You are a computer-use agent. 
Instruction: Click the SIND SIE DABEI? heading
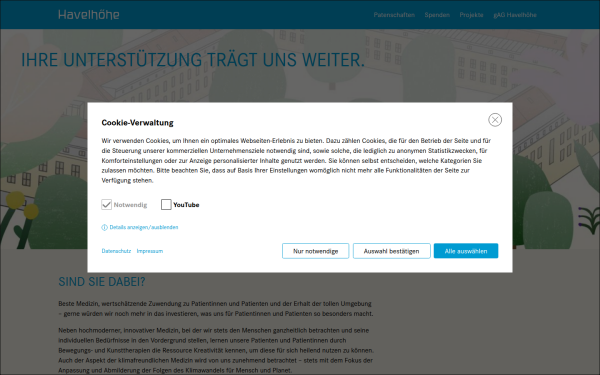coord(102,282)
